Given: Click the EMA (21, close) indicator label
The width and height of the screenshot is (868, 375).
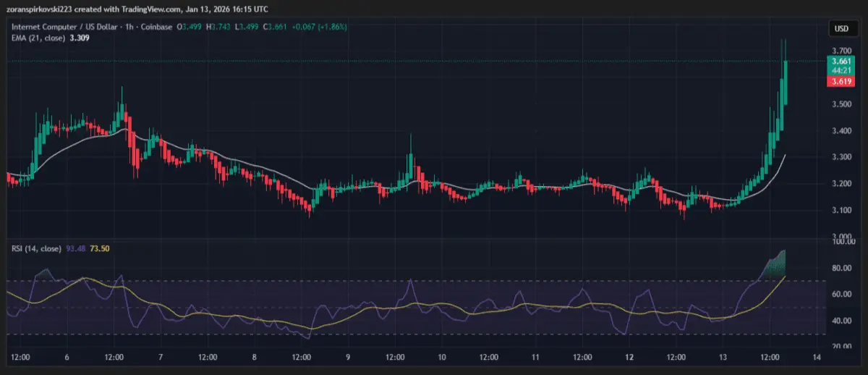Looking at the screenshot, I should click(x=38, y=38).
